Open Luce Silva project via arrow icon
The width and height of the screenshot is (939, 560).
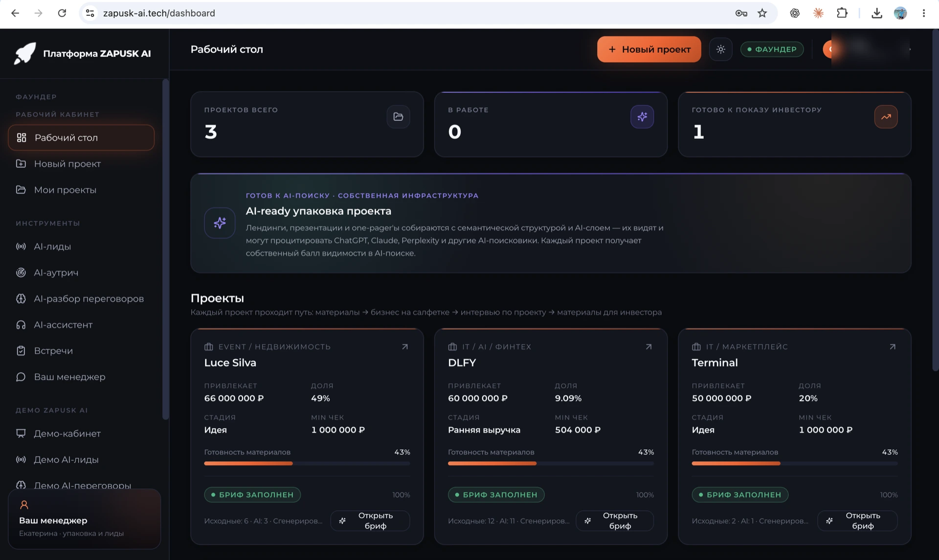(405, 347)
